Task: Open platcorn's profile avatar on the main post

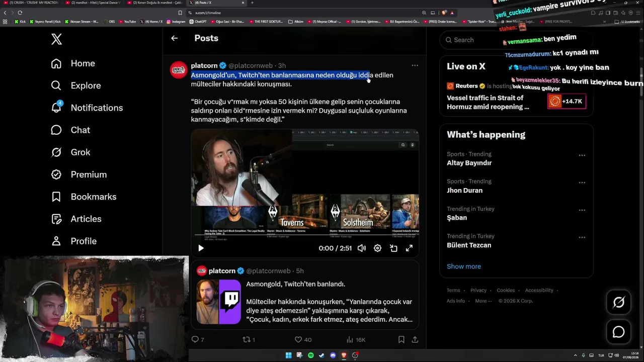Action: (179, 70)
